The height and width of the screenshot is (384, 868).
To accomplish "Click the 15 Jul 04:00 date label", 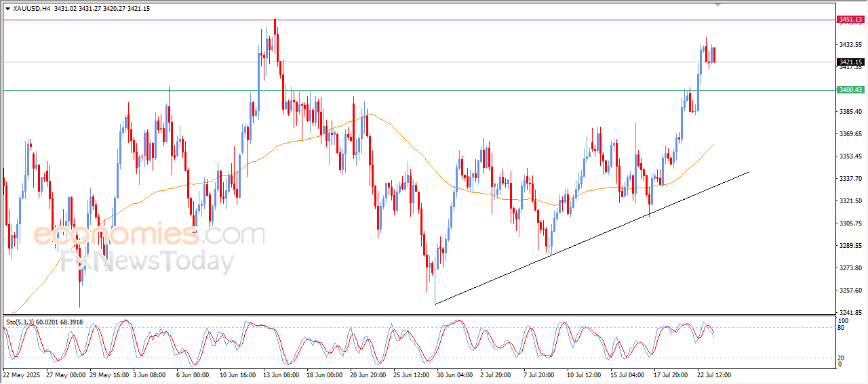I will click(627, 374).
